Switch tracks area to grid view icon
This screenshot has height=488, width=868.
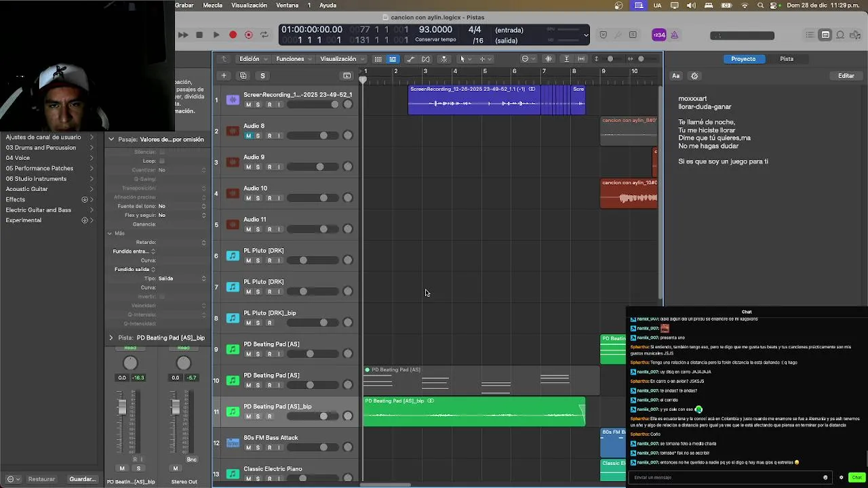[x=378, y=59]
